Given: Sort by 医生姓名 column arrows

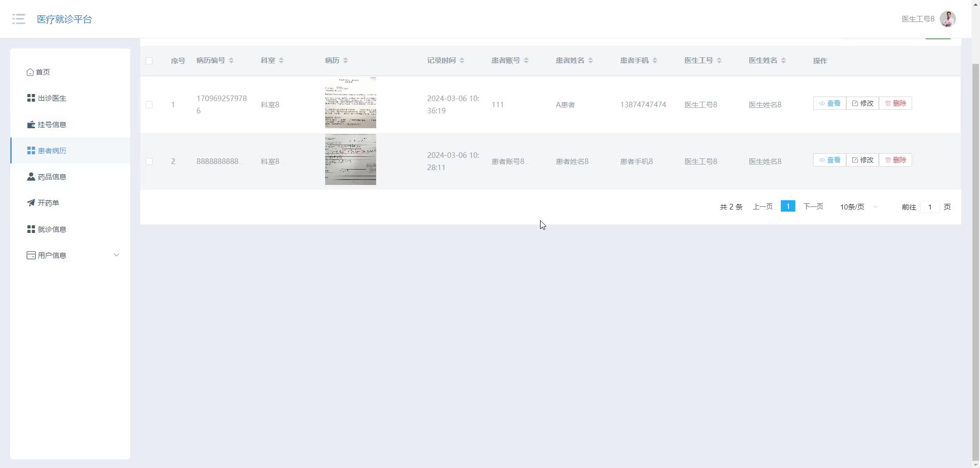Looking at the screenshot, I should pyautogui.click(x=783, y=60).
